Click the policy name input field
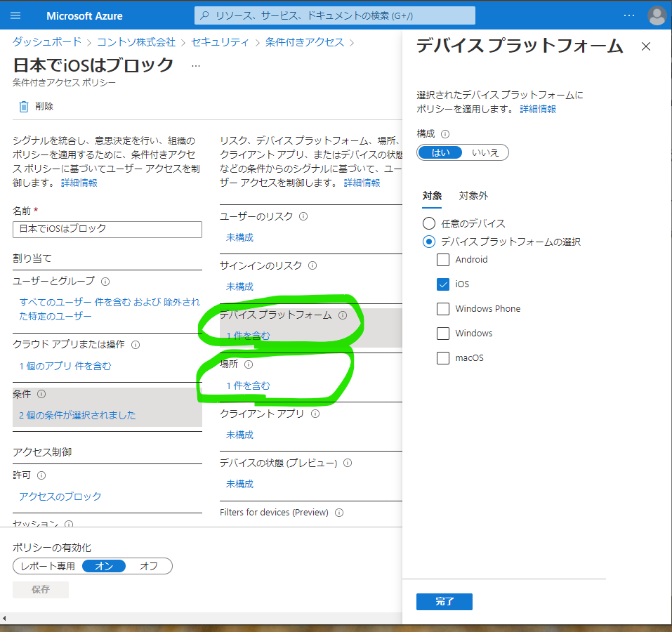This screenshot has width=672, height=632. pos(107,229)
